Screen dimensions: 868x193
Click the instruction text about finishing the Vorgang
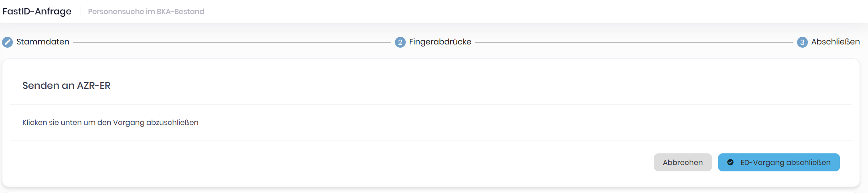pyautogui.click(x=110, y=122)
